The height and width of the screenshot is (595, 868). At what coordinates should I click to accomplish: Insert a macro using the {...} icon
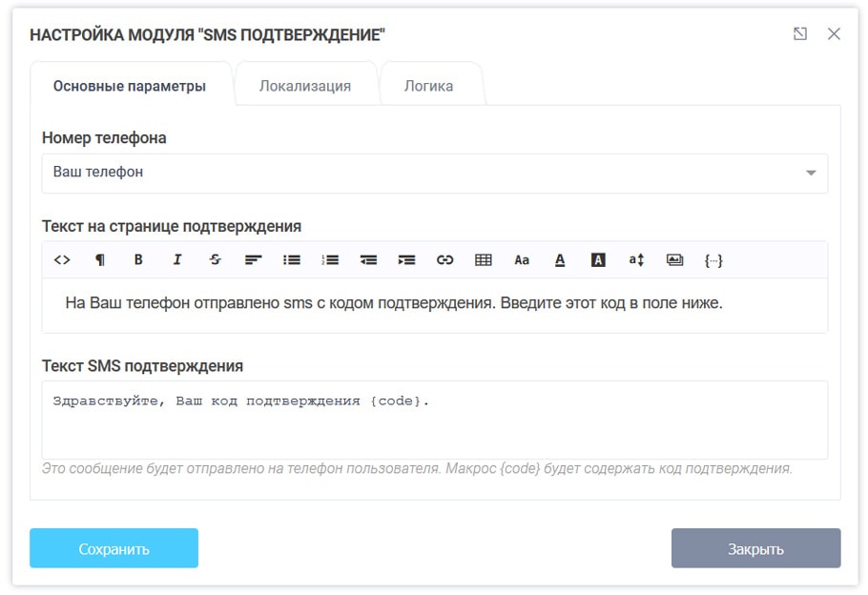tap(713, 258)
